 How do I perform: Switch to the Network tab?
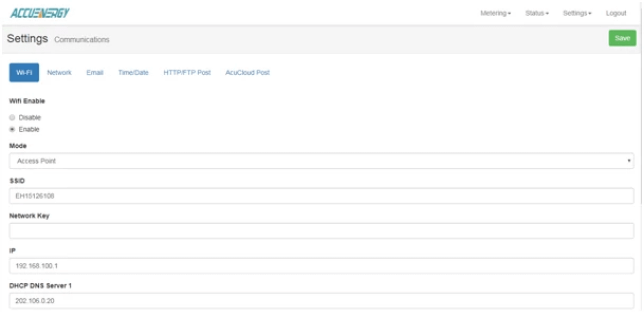[x=59, y=73]
